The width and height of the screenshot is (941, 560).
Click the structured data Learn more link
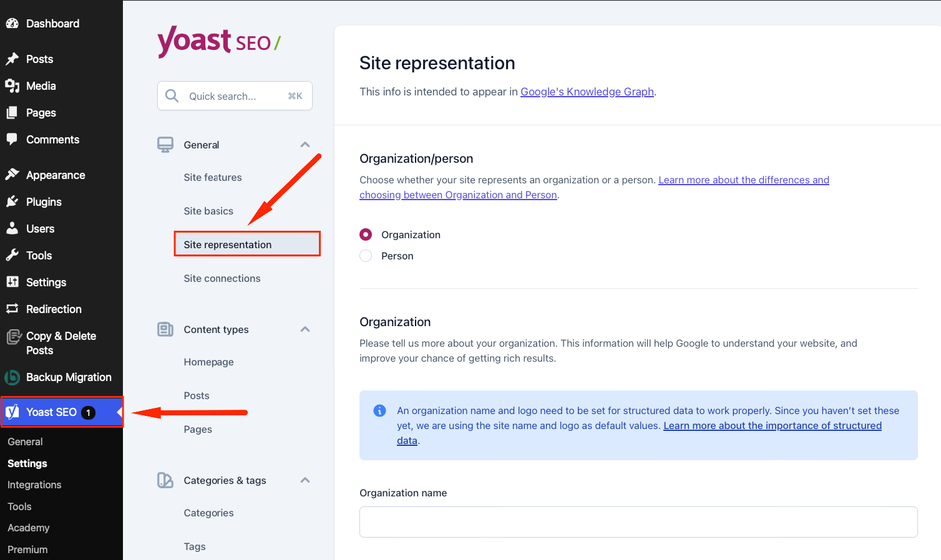[773, 425]
